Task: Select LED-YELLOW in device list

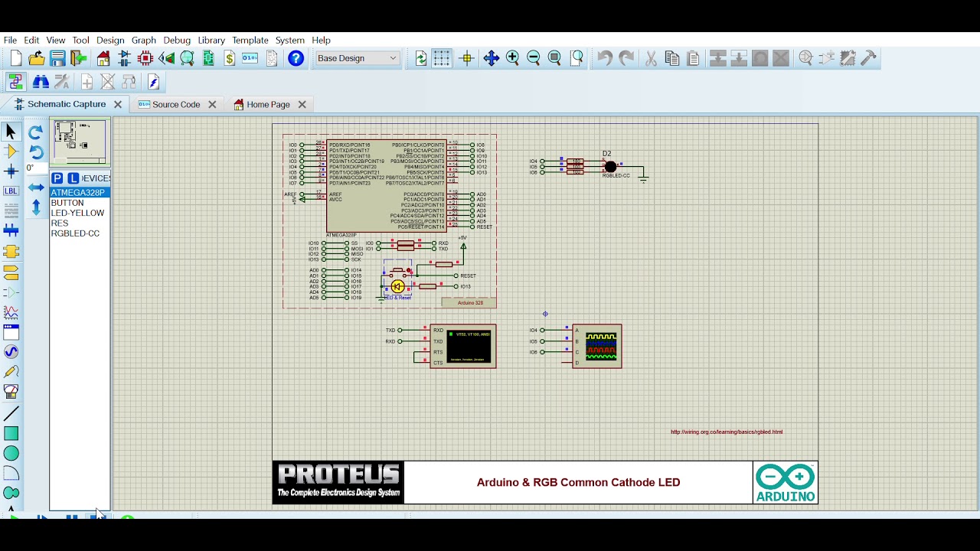Action: point(77,214)
